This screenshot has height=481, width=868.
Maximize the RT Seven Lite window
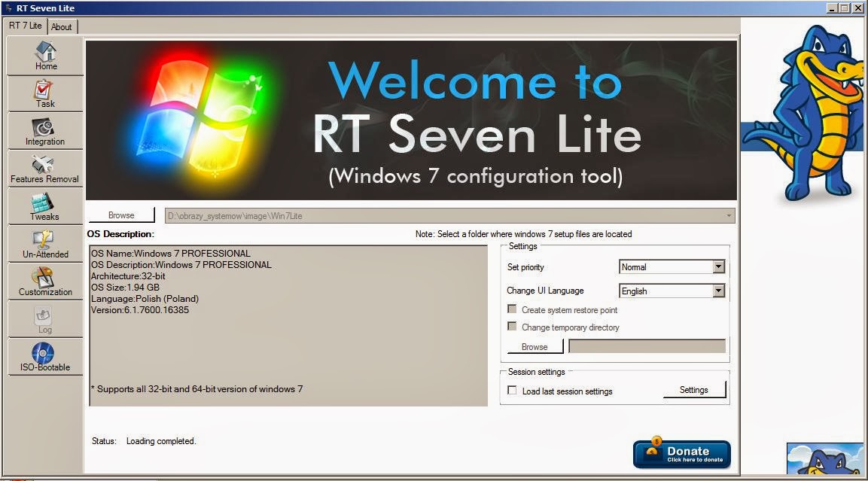(844, 8)
